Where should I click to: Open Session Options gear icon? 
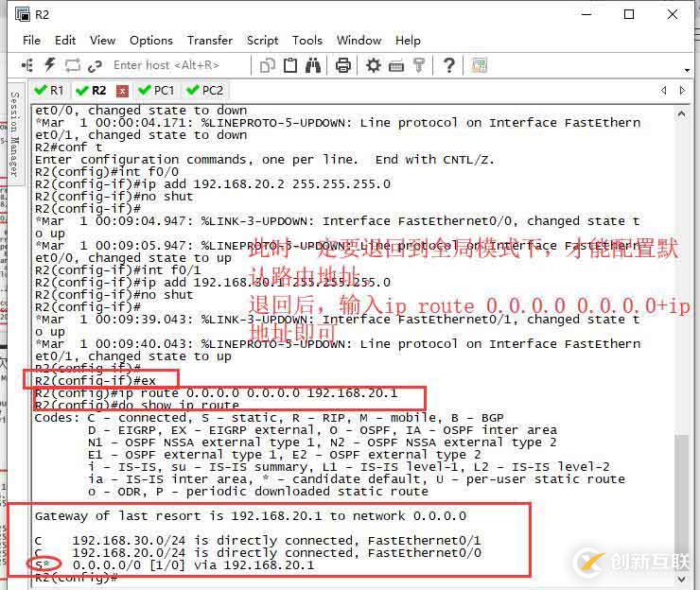click(374, 65)
